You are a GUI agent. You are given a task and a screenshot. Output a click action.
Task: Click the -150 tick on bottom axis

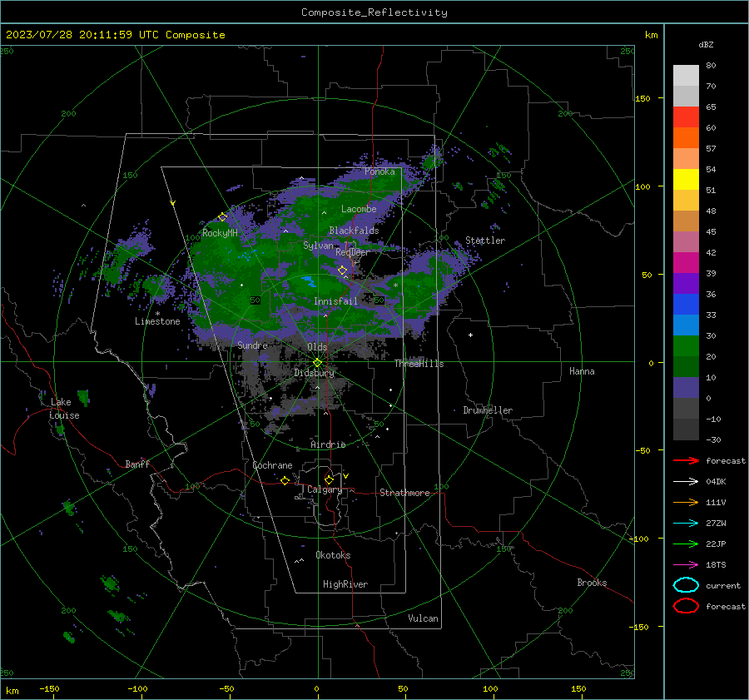[49, 688]
